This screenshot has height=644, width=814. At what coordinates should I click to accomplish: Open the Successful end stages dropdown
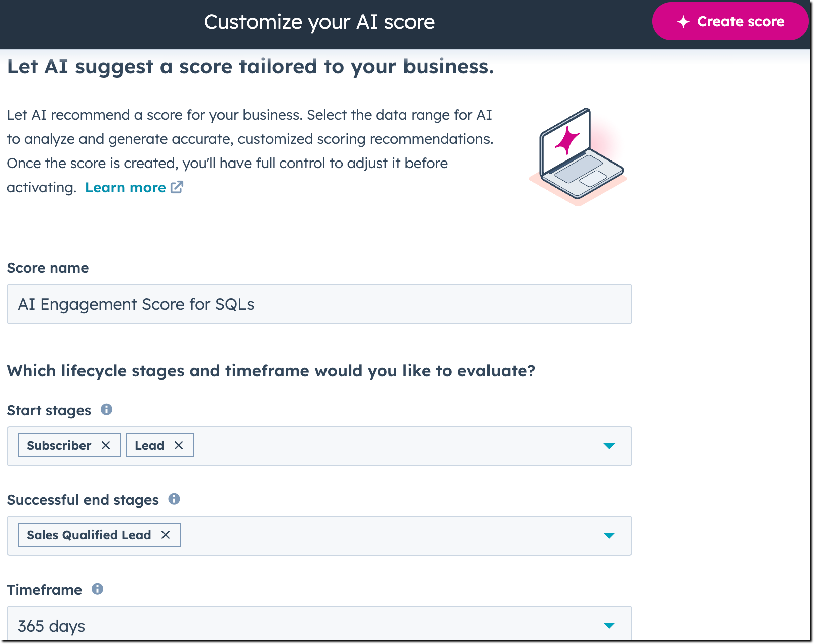pos(609,535)
